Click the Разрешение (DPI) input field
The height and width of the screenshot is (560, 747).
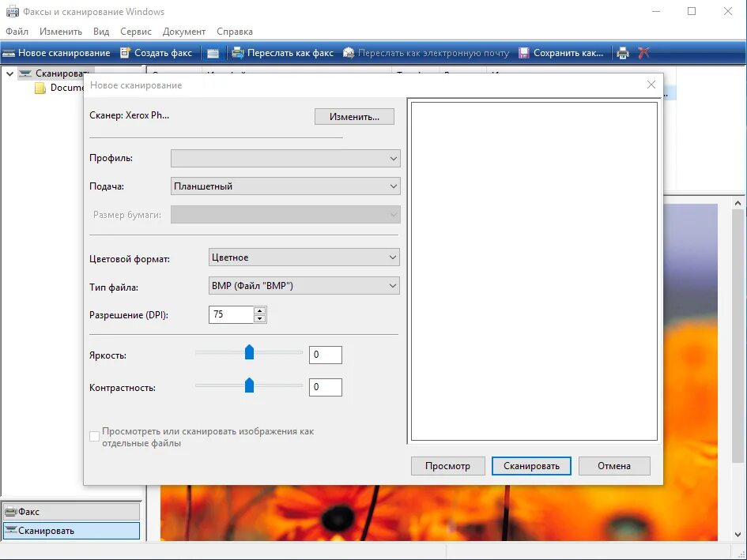[x=231, y=314]
